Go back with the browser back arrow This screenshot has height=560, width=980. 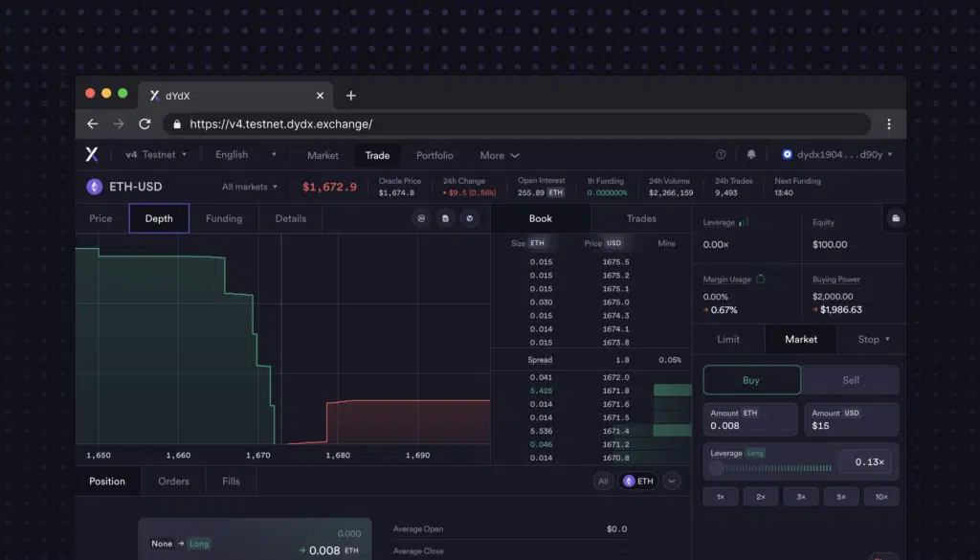point(93,123)
